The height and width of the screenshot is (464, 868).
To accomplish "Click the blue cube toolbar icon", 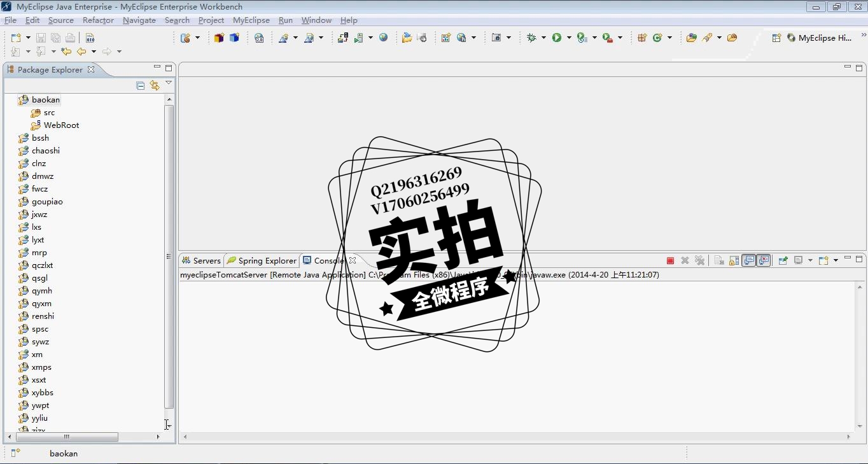I will point(234,38).
